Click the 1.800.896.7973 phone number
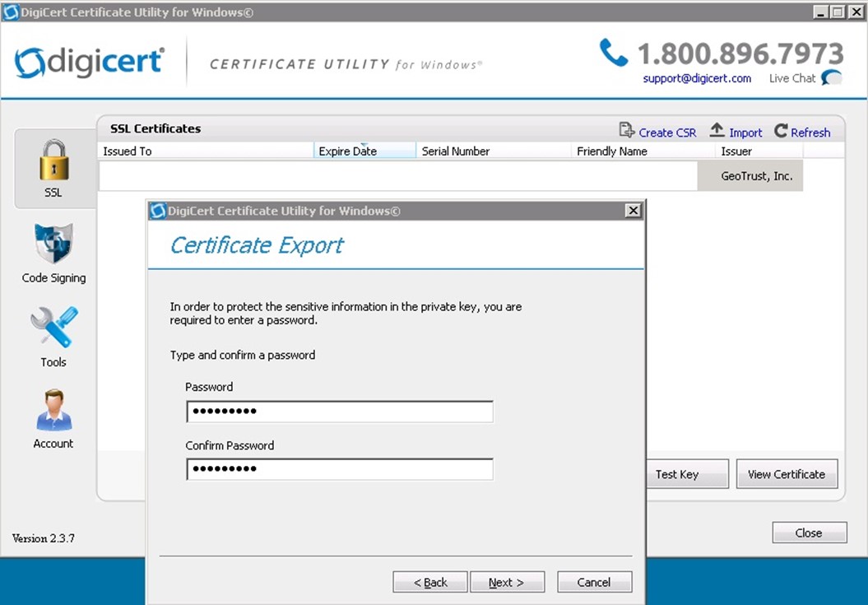This screenshot has height=605, width=868. pos(740,54)
